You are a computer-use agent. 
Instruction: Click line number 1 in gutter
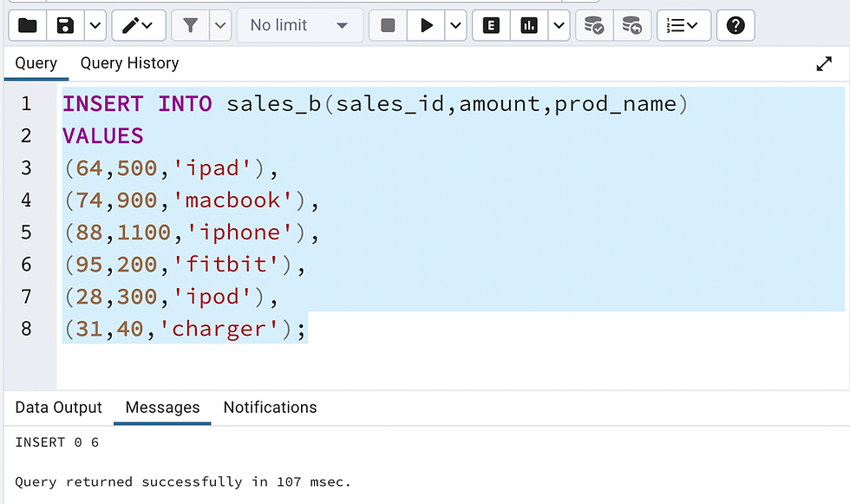tap(26, 103)
